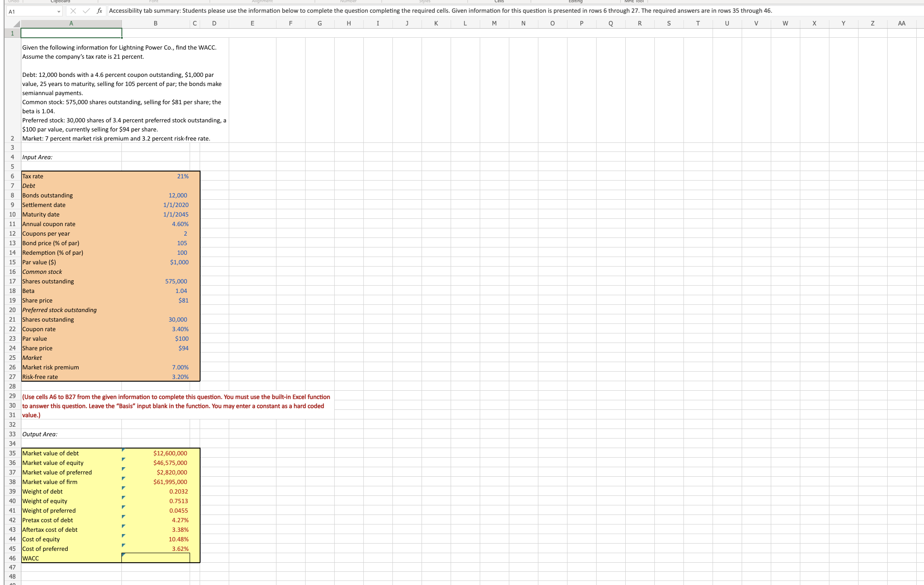Image resolution: width=924 pixels, height=585 pixels.
Task: Select column header B
Action: coord(156,23)
